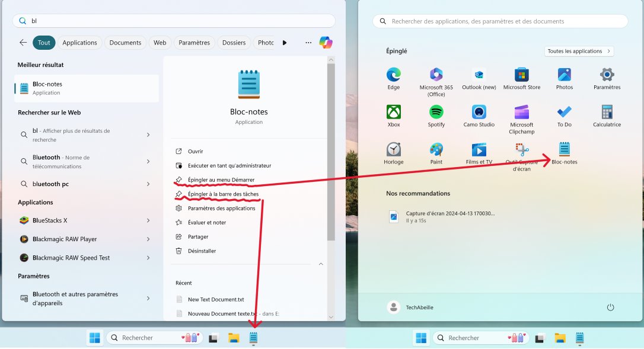
Task: Open Camo Studio pinned app
Action: (x=479, y=112)
